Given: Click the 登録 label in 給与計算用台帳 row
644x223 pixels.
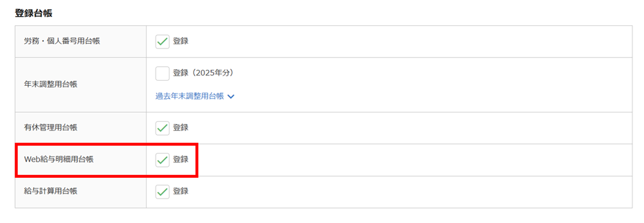Looking at the screenshot, I should [x=181, y=191].
